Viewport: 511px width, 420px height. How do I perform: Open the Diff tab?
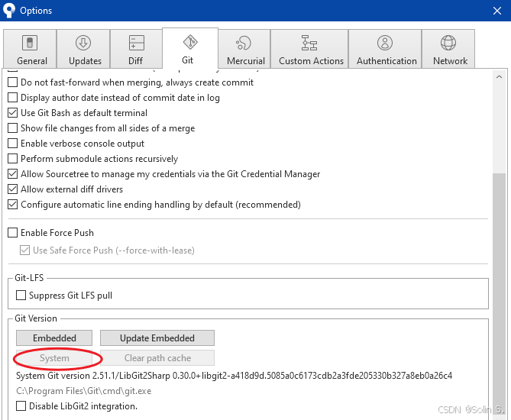point(136,49)
